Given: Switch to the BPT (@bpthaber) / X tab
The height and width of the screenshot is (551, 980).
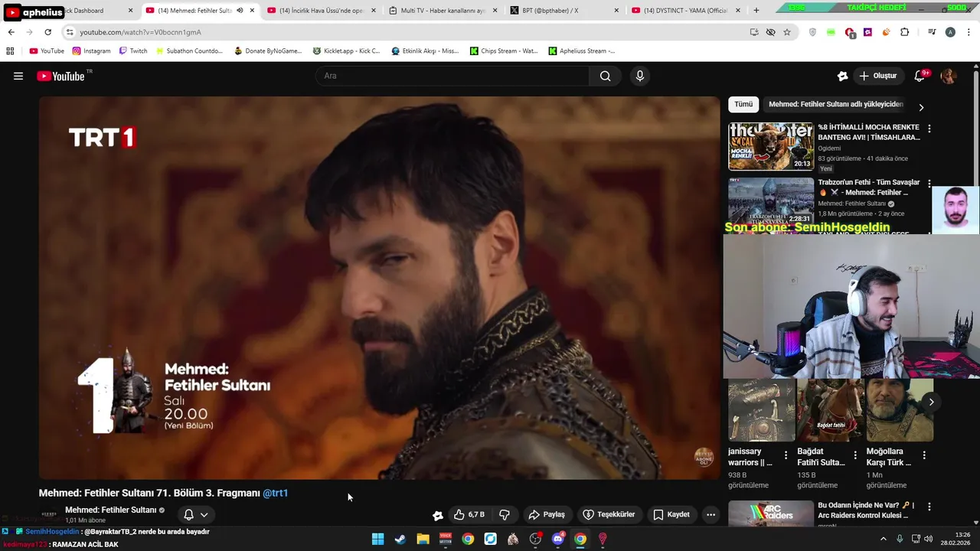Looking at the screenshot, I should 563,11.
